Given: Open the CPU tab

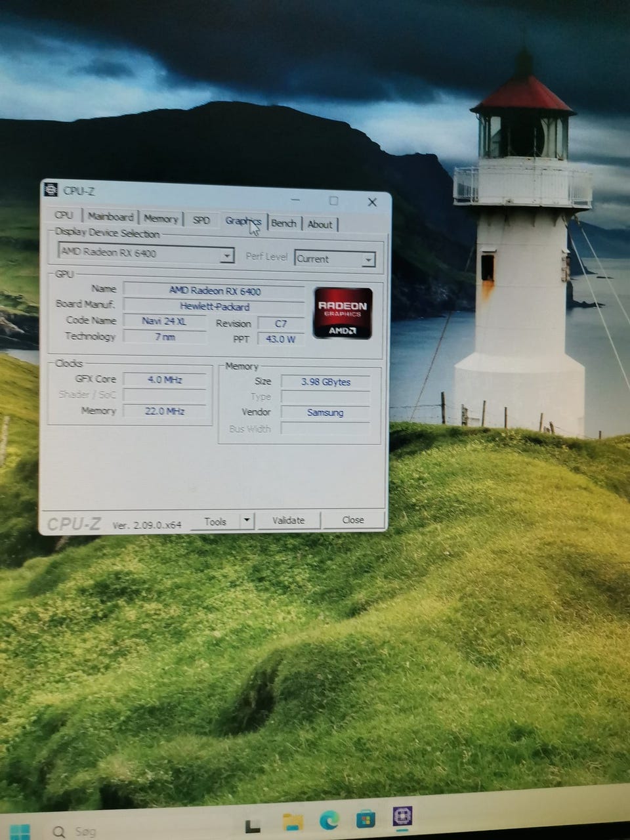Looking at the screenshot, I should pos(64,215).
